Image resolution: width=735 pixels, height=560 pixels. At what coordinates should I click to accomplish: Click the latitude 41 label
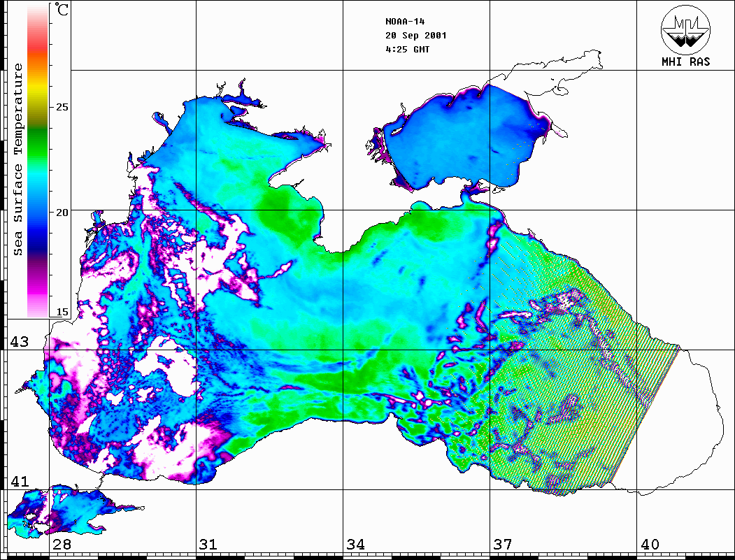20,482
